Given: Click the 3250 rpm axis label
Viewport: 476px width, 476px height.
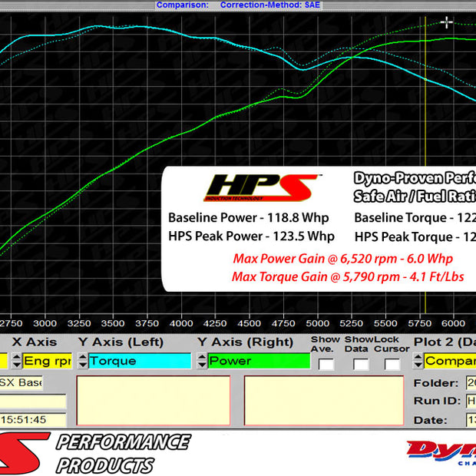Looking at the screenshot, I should click(79, 323).
